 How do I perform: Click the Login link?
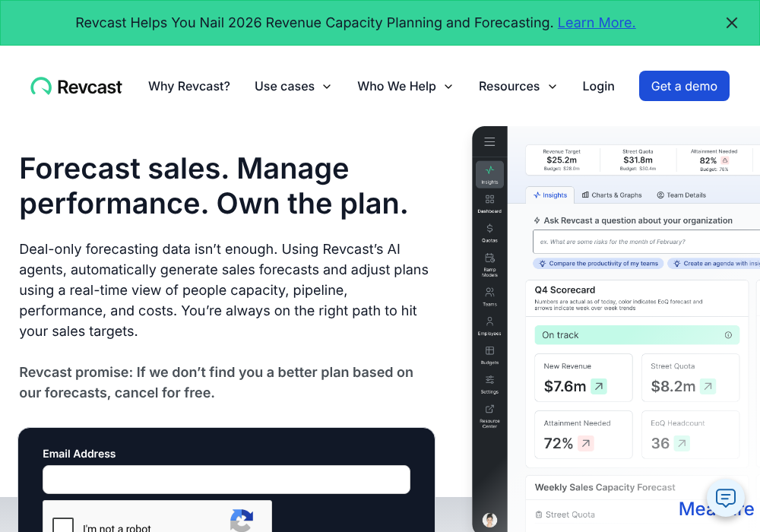point(598,87)
